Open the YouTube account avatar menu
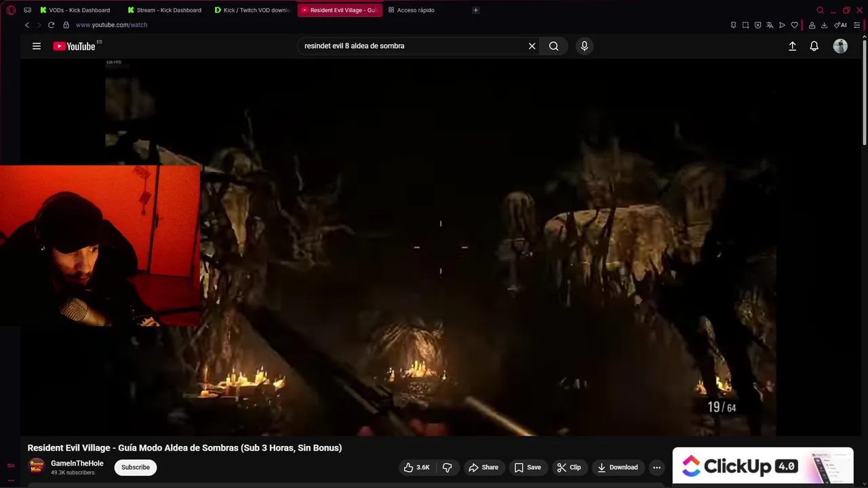868x488 pixels. click(x=840, y=46)
